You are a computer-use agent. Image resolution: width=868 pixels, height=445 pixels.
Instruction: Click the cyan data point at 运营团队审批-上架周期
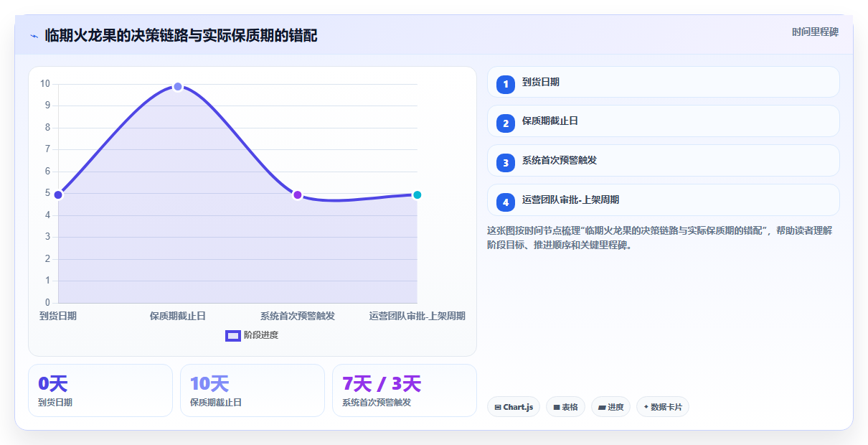[x=417, y=195]
